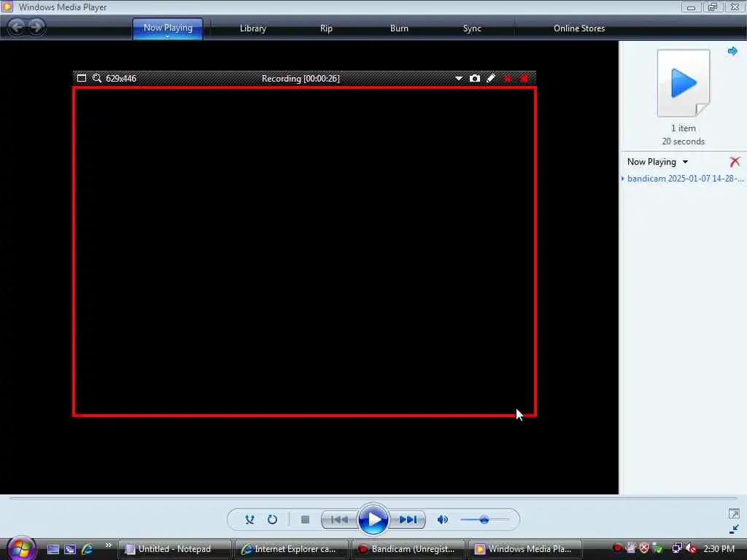Image resolution: width=747 pixels, height=560 pixels.
Task: Launch Internet Explorer from quick launch
Action: [x=88, y=549]
